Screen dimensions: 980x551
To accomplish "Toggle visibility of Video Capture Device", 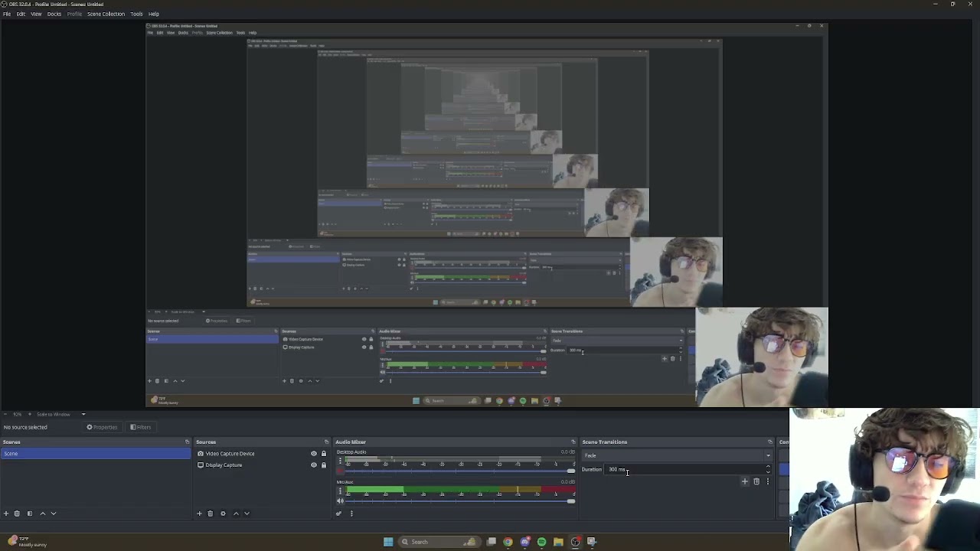I will [313, 454].
